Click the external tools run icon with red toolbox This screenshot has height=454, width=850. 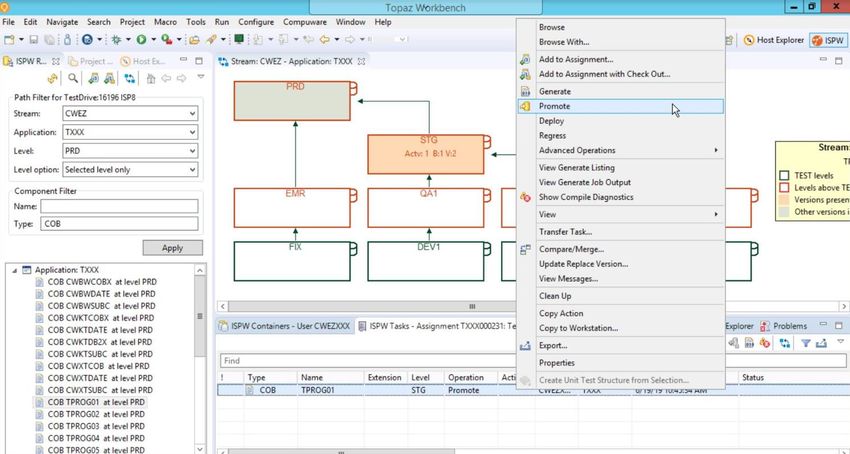tap(166, 40)
